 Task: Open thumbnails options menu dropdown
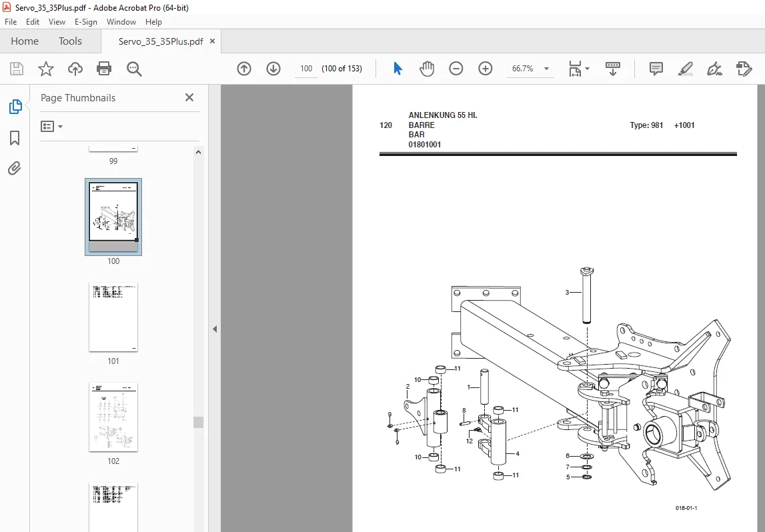tap(52, 126)
